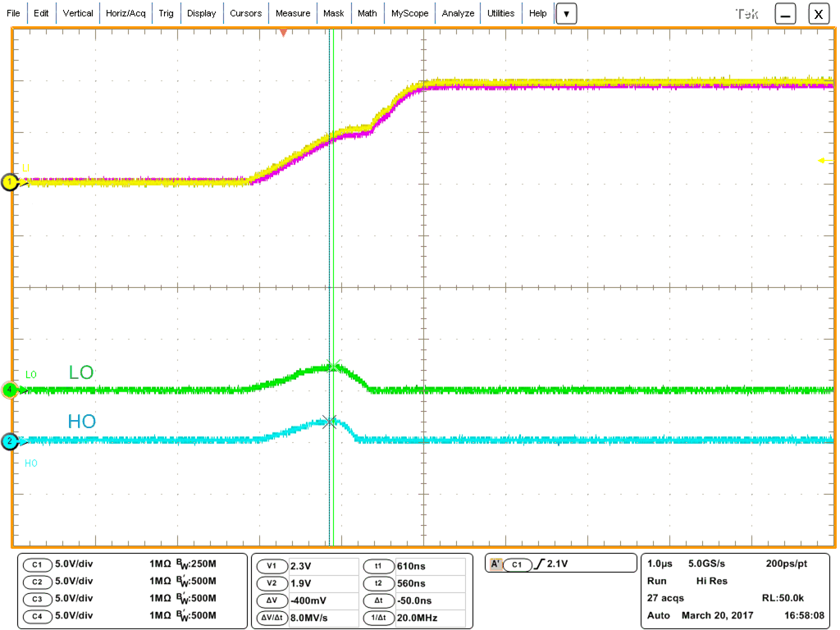
Task: Open the menu bar overflow dropdown arrow
Action: tap(566, 13)
